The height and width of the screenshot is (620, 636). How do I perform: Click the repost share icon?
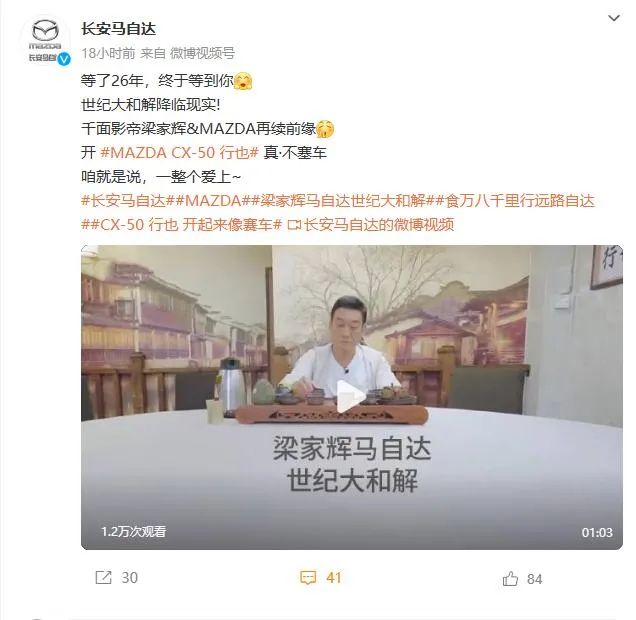pyautogui.click(x=103, y=577)
